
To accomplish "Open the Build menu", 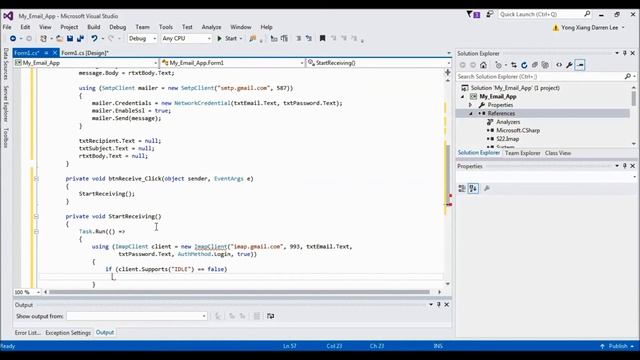I will click(x=93, y=27).
